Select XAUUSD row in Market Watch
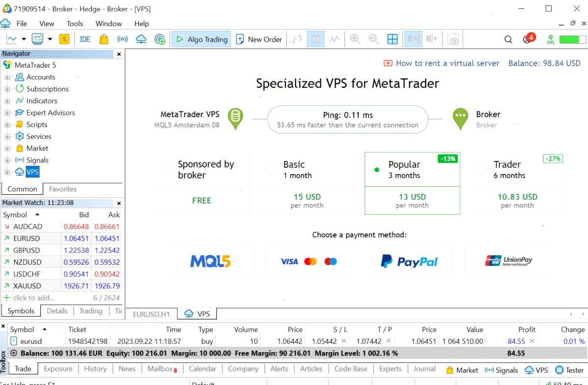This screenshot has width=588, height=385. click(62, 286)
